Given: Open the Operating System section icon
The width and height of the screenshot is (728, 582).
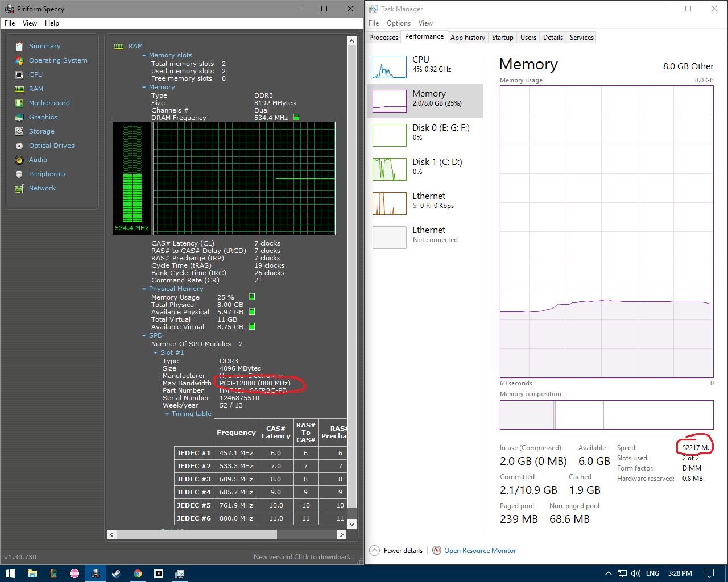Looking at the screenshot, I should (x=19, y=60).
